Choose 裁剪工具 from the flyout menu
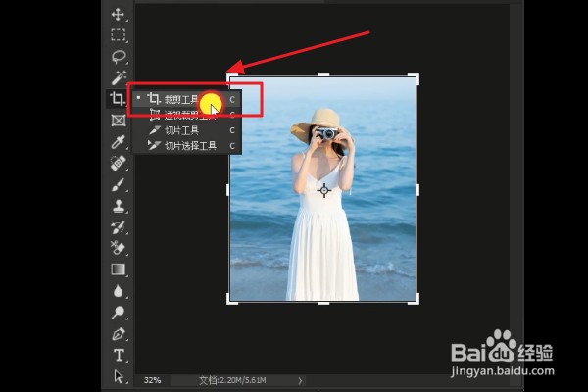The width and height of the screenshot is (588, 392). (x=187, y=99)
